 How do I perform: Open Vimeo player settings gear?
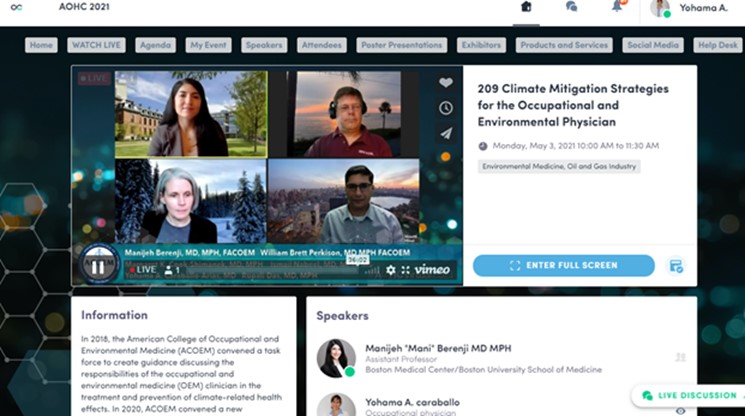(391, 270)
